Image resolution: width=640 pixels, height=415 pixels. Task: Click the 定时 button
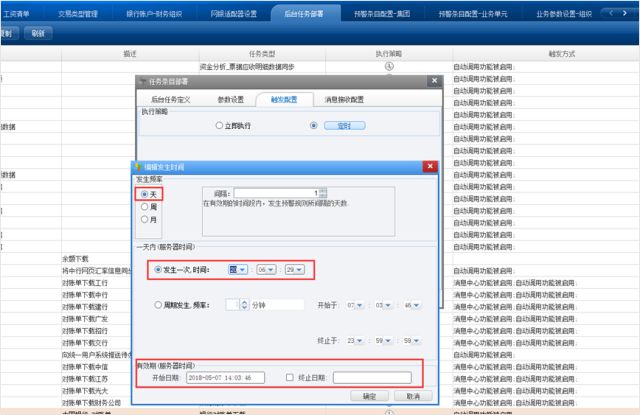pyautogui.click(x=344, y=126)
